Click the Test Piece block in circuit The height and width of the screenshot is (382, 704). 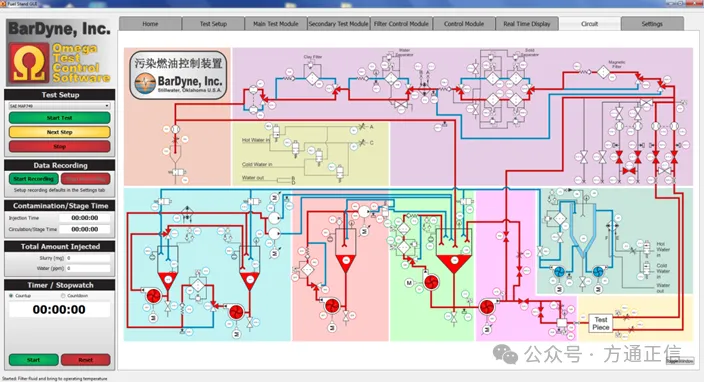pyautogui.click(x=600, y=323)
